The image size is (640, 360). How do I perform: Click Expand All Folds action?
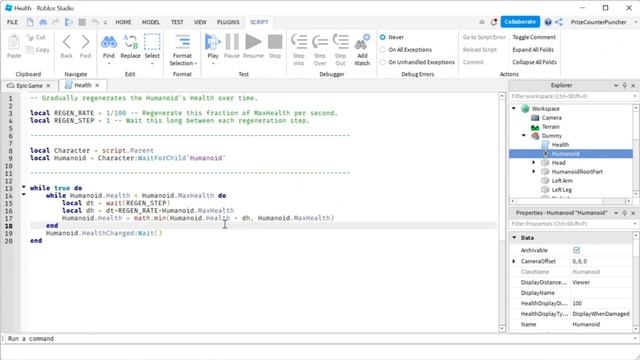[x=533, y=50]
